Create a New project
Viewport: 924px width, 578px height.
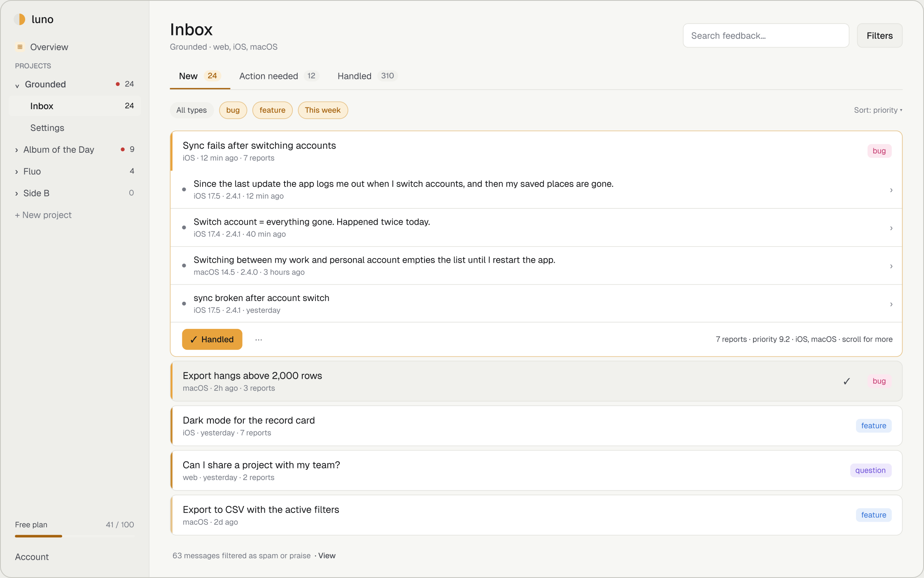point(43,215)
